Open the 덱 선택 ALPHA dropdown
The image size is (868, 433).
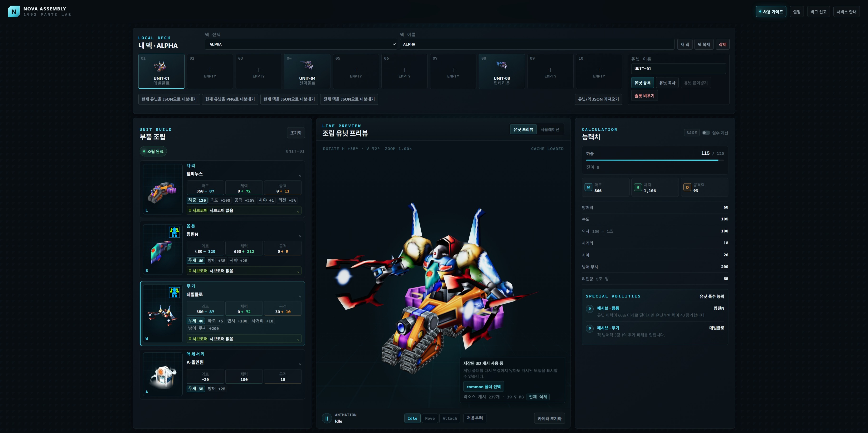pyautogui.click(x=301, y=44)
